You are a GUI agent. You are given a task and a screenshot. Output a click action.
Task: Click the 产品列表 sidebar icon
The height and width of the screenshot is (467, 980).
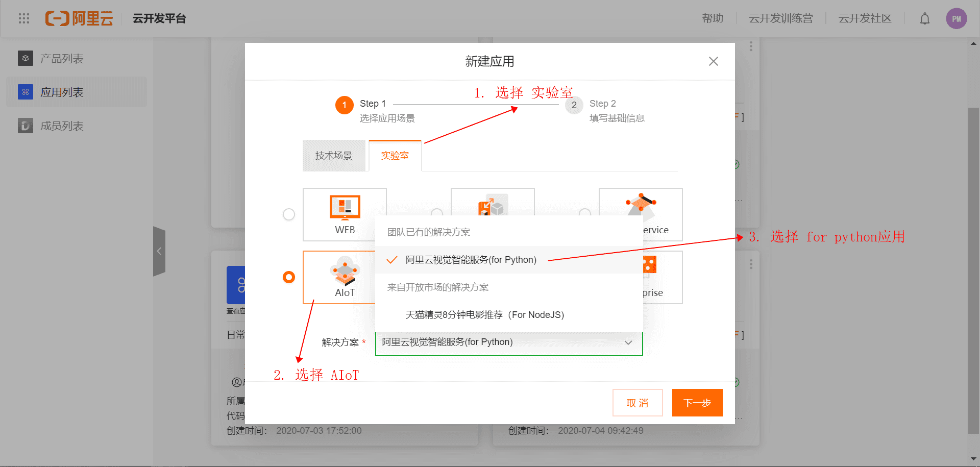click(x=26, y=58)
